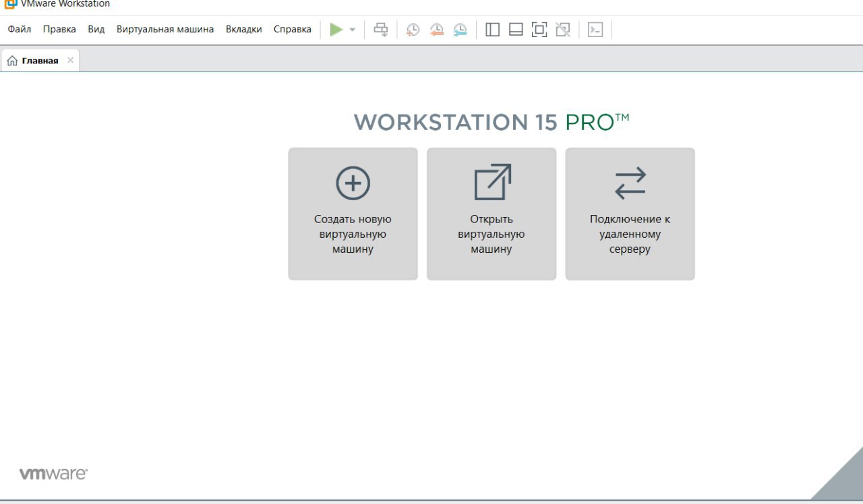863x504 pixels.
Task: Click the Take Snapshot clock icon
Action: 413,30
